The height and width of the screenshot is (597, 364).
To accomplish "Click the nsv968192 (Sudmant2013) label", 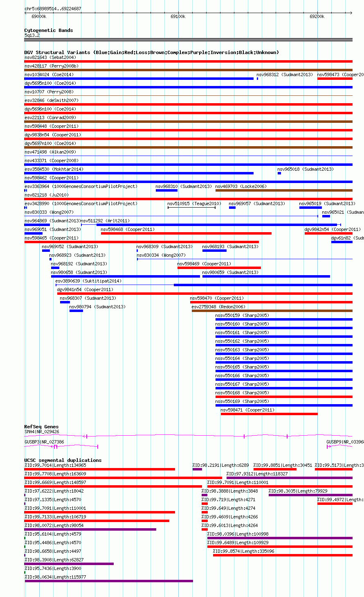I will coord(79,264).
